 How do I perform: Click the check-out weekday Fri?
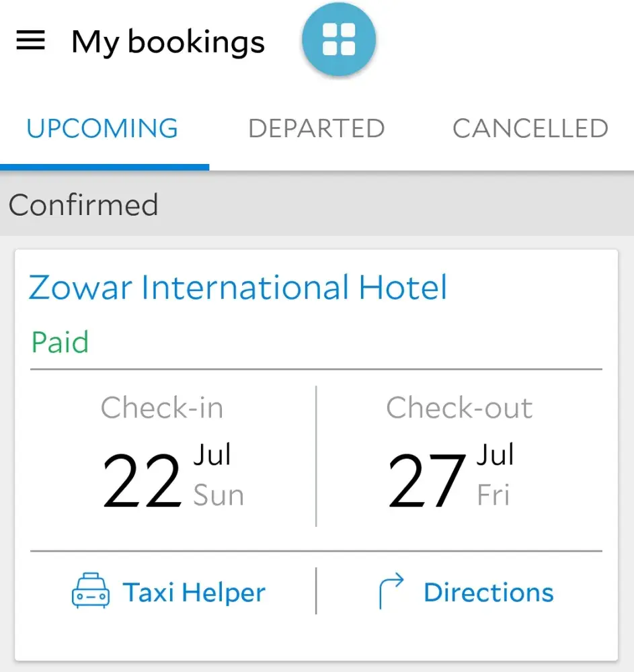point(493,496)
